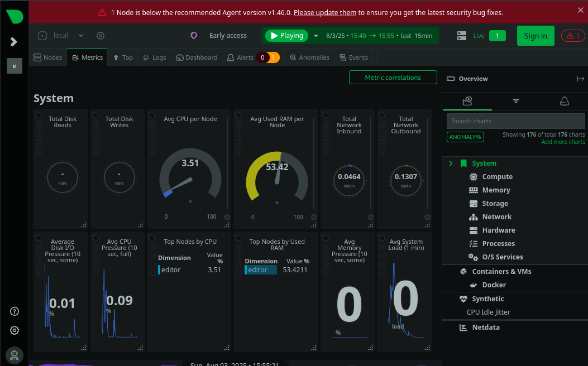The width and height of the screenshot is (588, 366).
Task: Expand the System section in chart tree
Action: (x=451, y=163)
